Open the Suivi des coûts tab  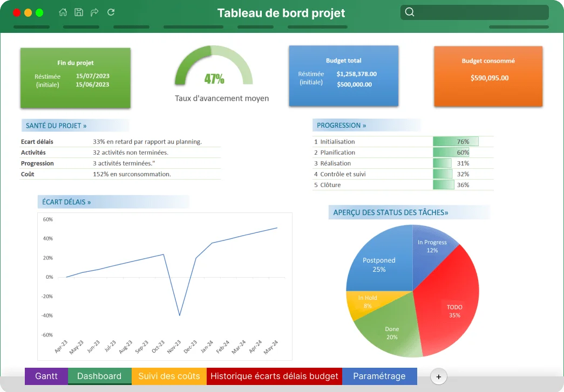(x=169, y=376)
